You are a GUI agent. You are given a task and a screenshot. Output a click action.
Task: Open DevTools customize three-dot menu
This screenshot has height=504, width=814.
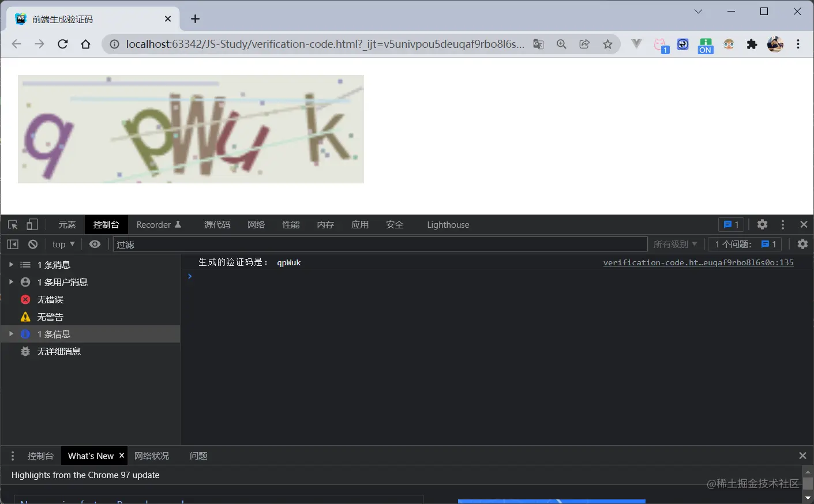click(x=783, y=224)
